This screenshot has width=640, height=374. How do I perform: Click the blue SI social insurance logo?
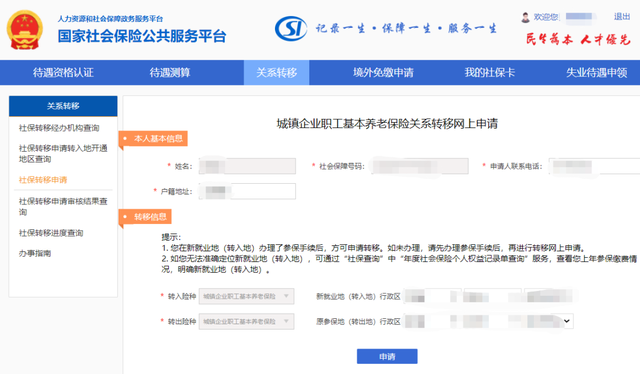click(x=291, y=29)
